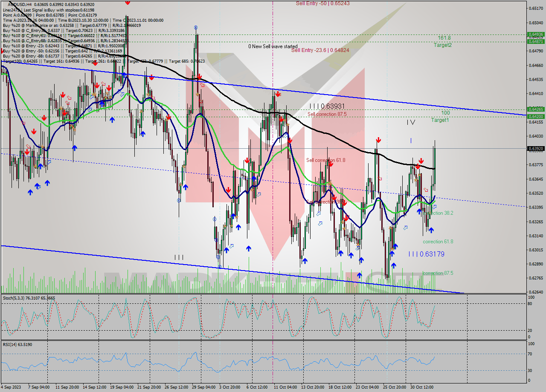Image resolution: width=546 pixels, height=392 pixels.
Task: Click the 13 Oct 20:00 time label
Action: click(x=313, y=387)
